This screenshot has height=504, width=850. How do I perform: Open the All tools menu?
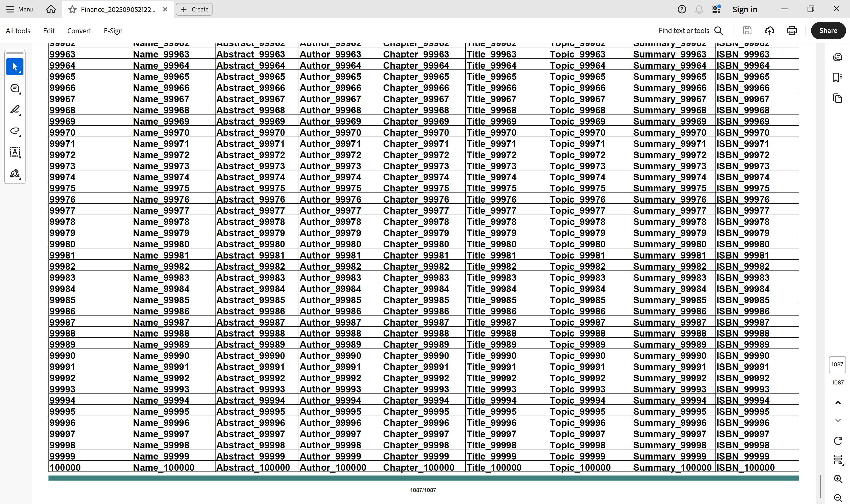click(x=18, y=31)
